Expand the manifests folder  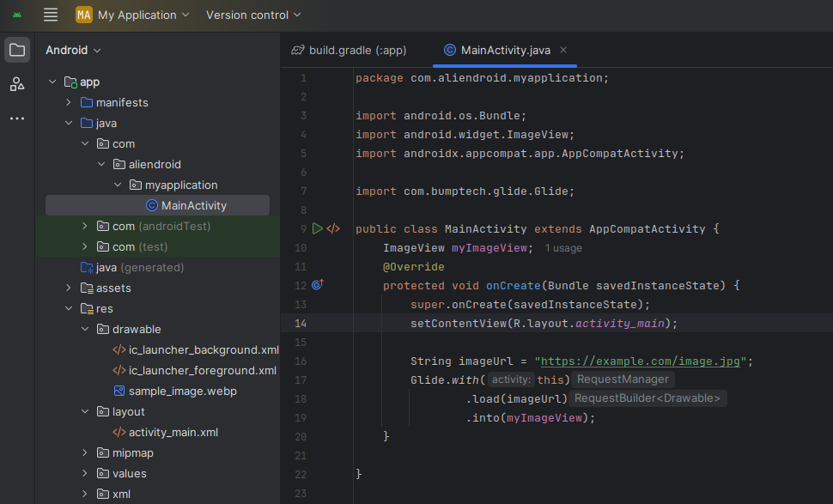pos(69,102)
